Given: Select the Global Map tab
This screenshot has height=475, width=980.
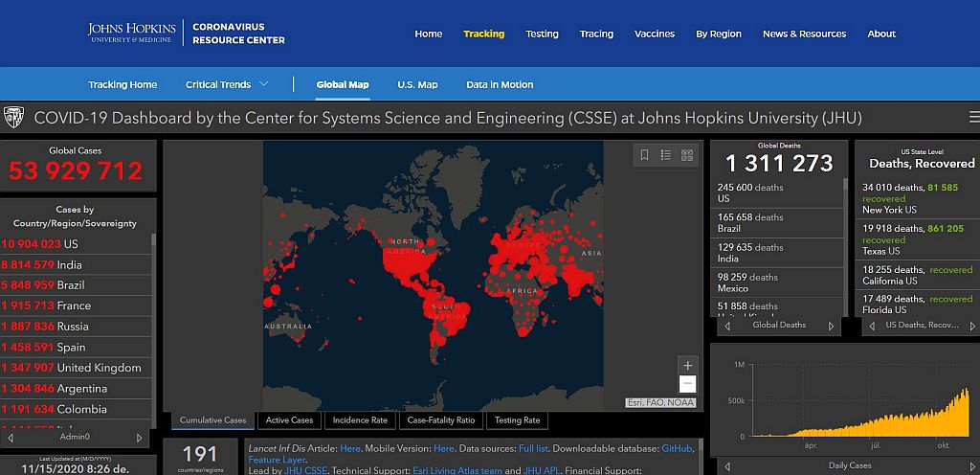Looking at the screenshot, I should tap(343, 84).
